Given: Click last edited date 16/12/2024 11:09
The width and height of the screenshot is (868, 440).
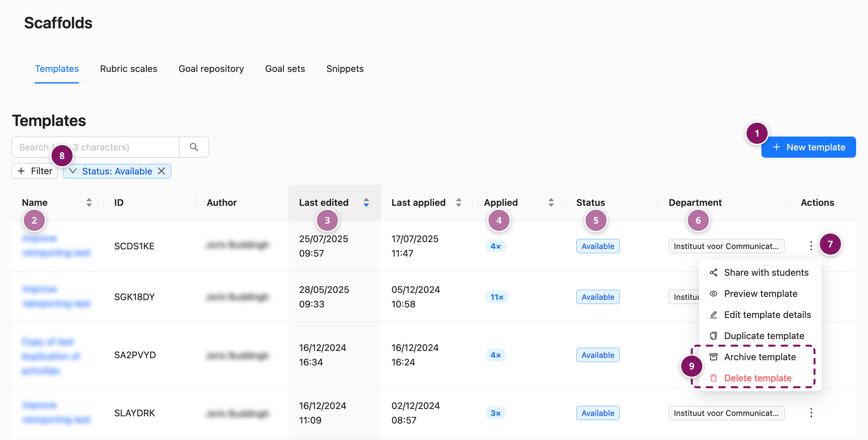Looking at the screenshot, I should (x=322, y=413).
